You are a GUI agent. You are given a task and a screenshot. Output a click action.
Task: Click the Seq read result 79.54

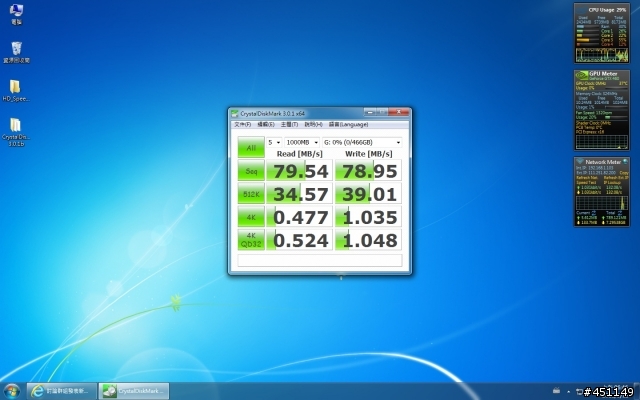(x=300, y=171)
